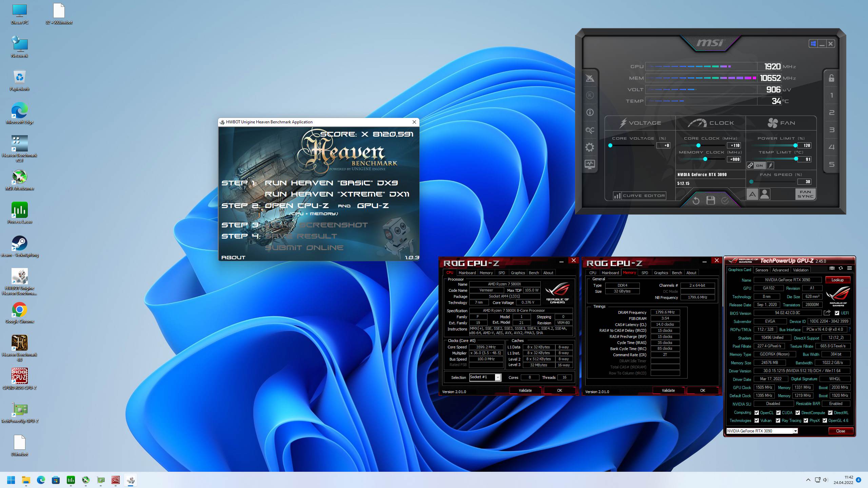
Task: Open the Windows Start menu
Action: [x=11, y=480]
